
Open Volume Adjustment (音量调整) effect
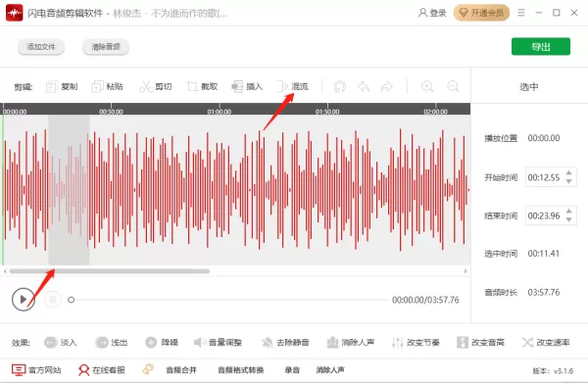coord(218,342)
